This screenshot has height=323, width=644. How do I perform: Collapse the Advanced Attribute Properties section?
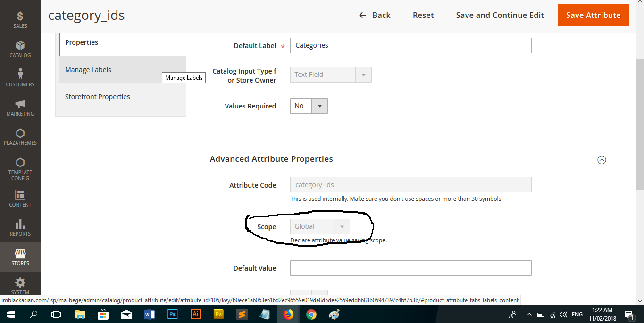(602, 160)
